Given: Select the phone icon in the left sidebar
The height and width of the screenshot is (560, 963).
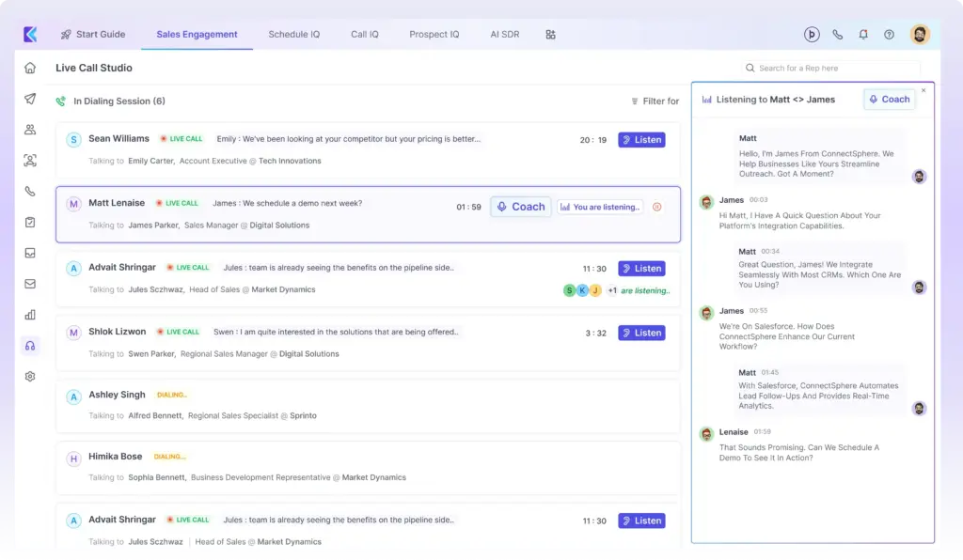Looking at the screenshot, I should [x=29, y=191].
